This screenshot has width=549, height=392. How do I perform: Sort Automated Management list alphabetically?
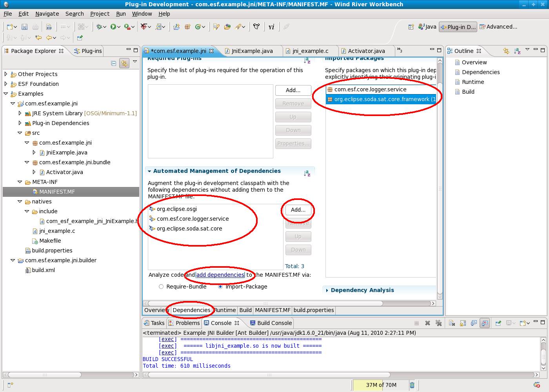coord(307,173)
